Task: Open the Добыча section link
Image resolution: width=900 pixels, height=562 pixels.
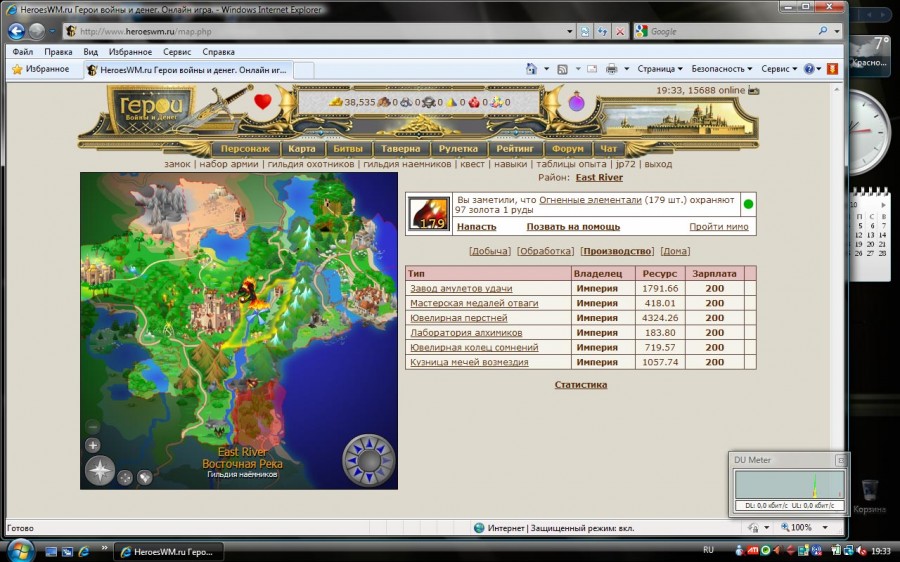Action: coord(490,251)
